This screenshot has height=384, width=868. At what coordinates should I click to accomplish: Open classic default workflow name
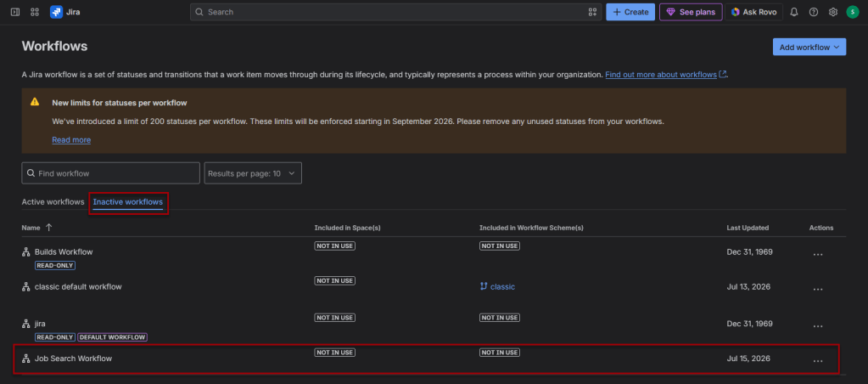pos(78,286)
